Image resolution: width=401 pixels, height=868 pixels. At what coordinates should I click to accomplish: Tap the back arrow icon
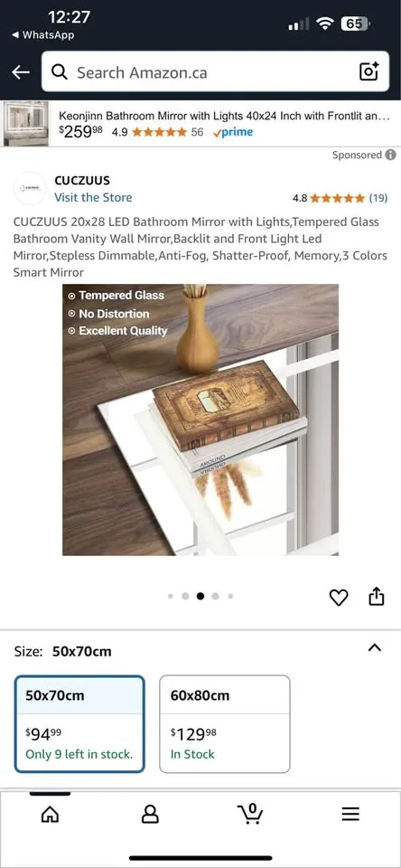click(21, 72)
